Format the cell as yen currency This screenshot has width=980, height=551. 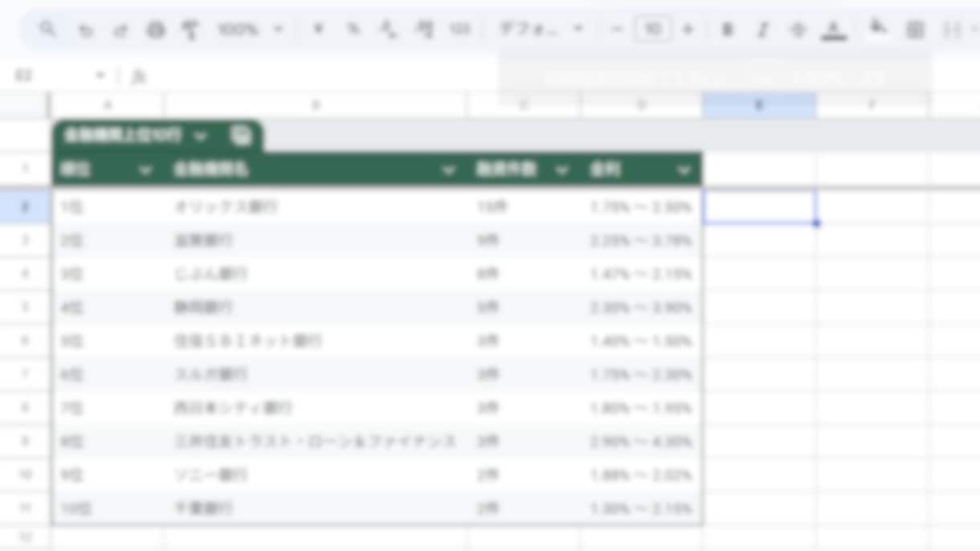coord(318,30)
